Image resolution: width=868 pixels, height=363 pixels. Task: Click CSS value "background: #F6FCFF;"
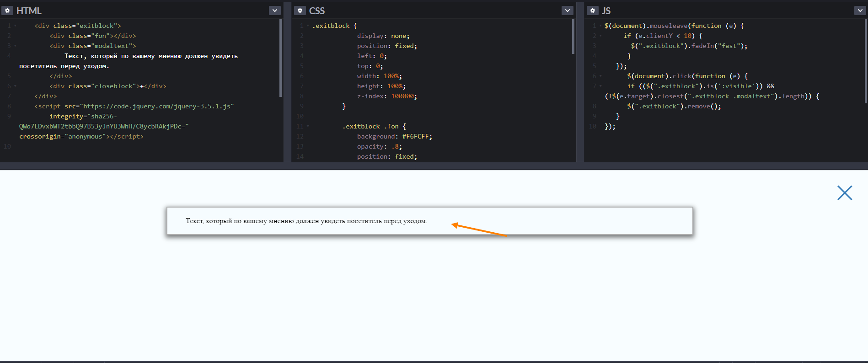(395, 137)
